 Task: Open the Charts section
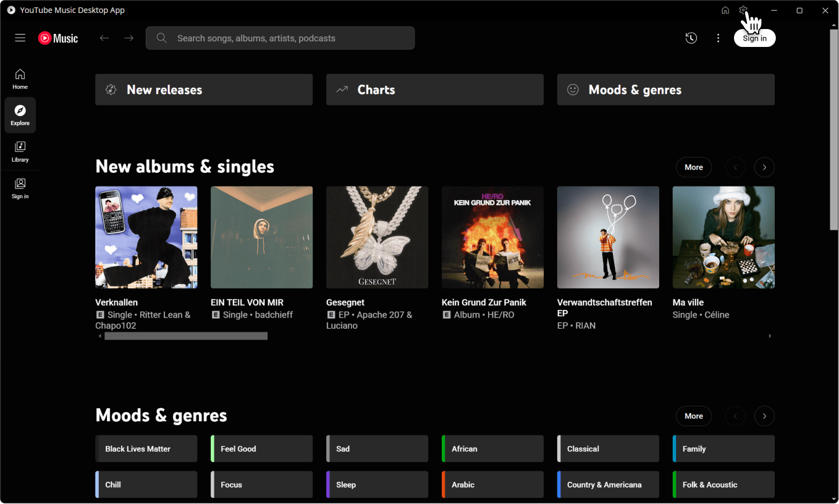pos(435,90)
